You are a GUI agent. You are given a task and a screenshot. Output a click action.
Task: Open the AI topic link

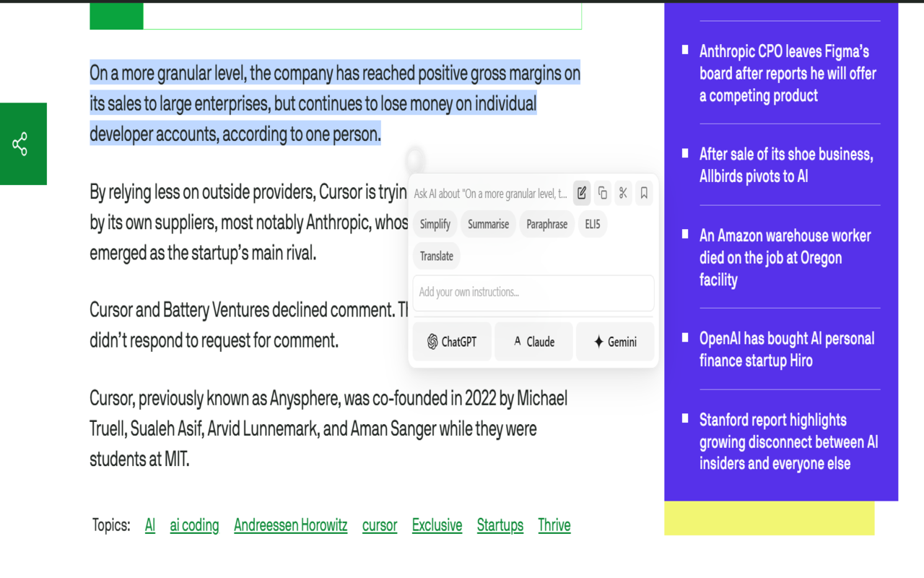[150, 525]
